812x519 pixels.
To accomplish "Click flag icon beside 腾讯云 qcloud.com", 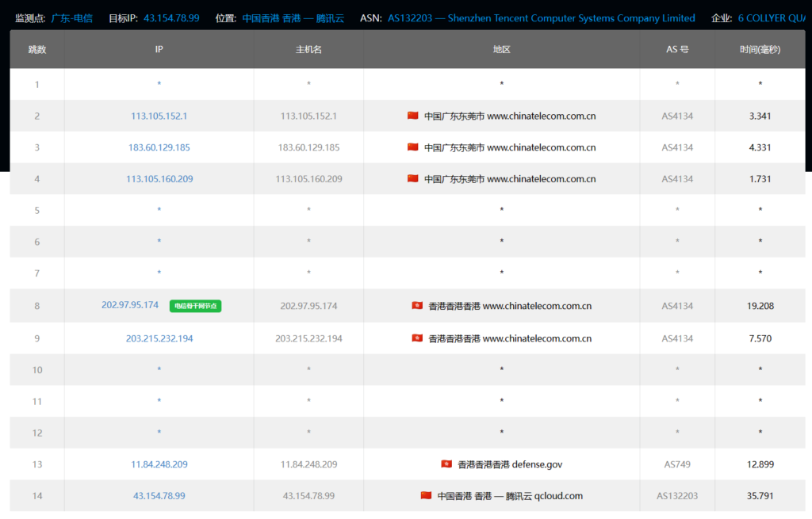I will coord(426,496).
